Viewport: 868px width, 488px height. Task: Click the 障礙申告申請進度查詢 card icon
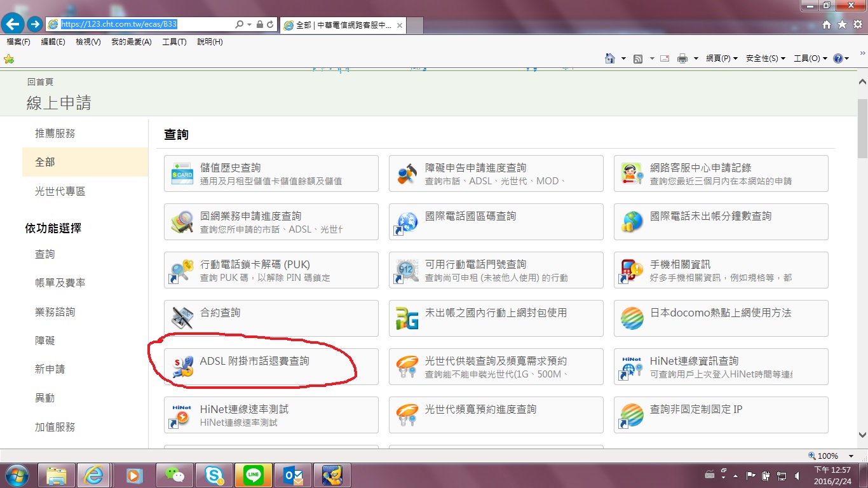point(407,173)
